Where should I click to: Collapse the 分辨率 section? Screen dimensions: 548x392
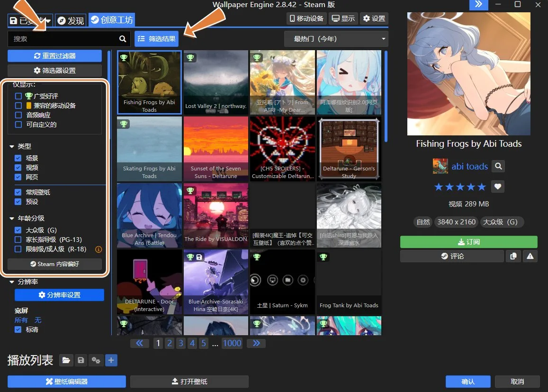pos(11,282)
